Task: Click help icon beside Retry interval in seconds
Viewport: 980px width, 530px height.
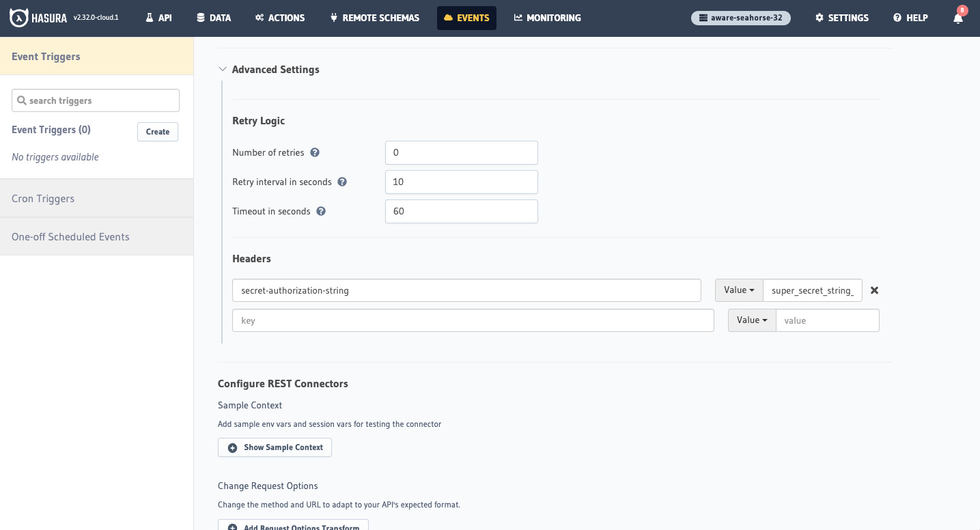Action: 342,182
